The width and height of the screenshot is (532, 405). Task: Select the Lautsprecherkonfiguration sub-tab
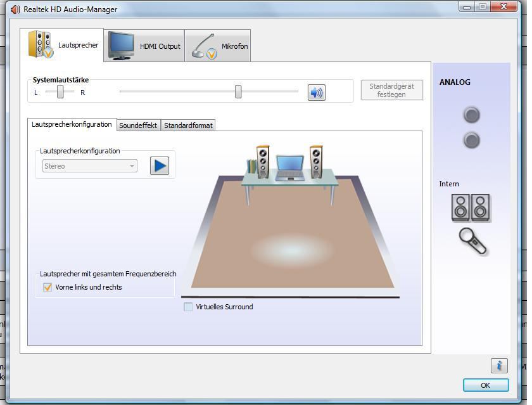pyautogui.click(x=72, y=124)
